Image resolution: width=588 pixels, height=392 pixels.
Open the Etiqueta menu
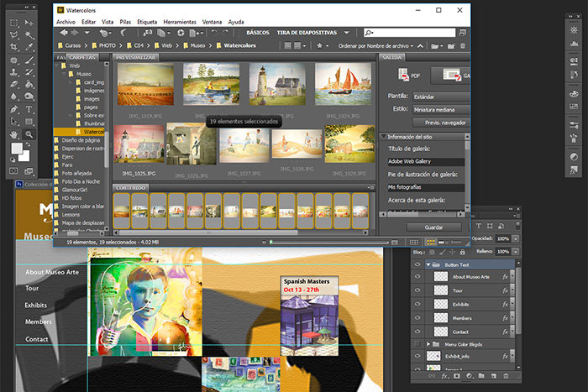[x=147, y=22]
